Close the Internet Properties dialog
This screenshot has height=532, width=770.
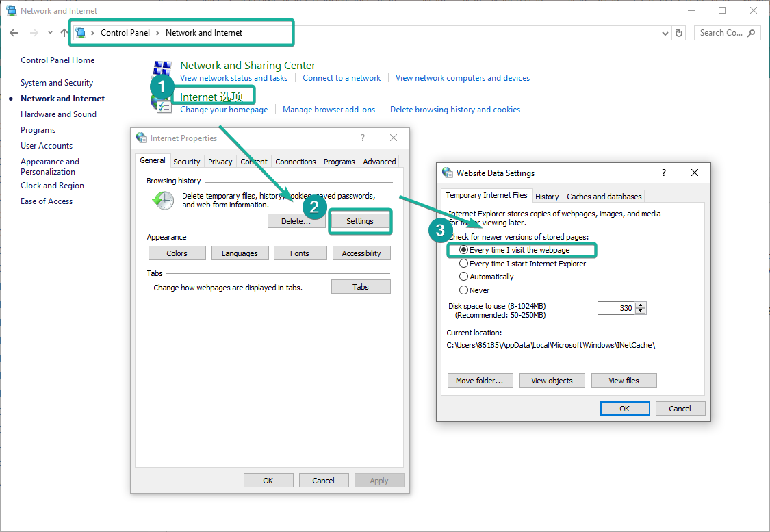coord(394,138)
